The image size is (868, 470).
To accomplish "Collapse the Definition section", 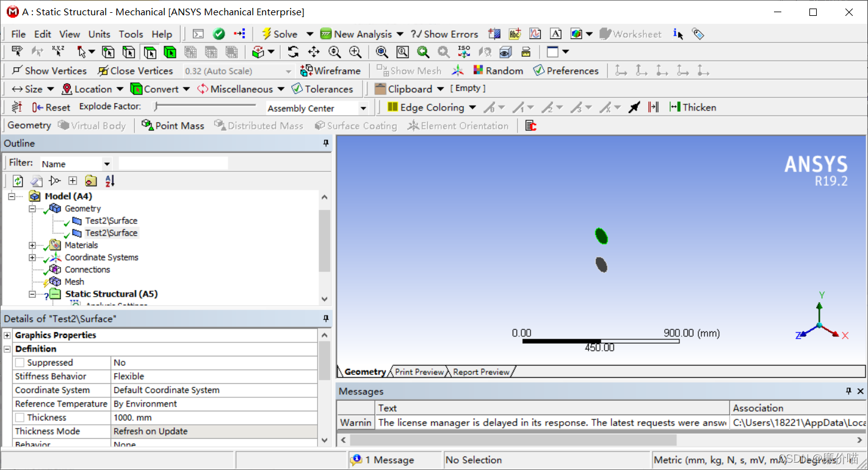I will [x=7, y=349].
